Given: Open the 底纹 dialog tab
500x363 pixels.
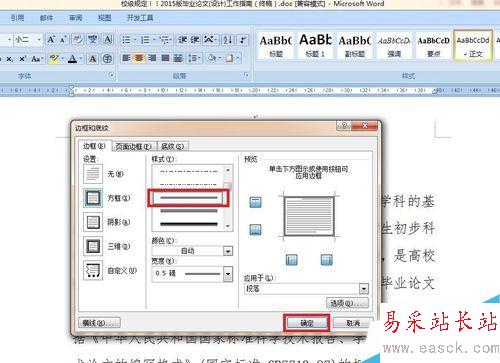Looking at the screenshot, I should click(173, 146).
